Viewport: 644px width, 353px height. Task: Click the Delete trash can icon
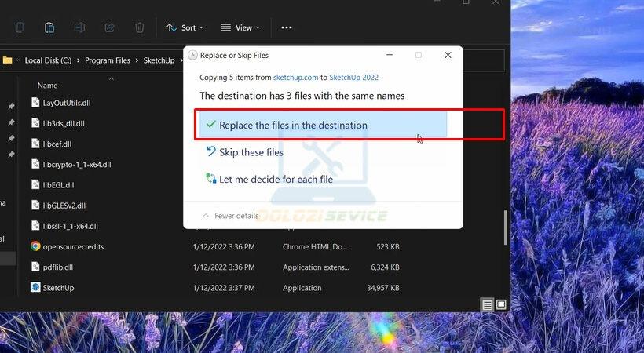pyautogui.click(x=139, y=27)
